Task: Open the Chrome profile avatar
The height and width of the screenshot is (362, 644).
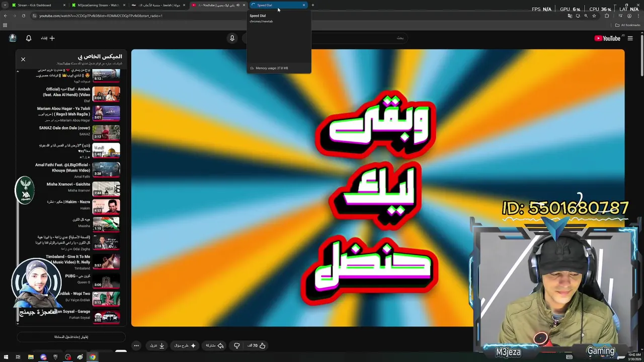Action: 629,16
